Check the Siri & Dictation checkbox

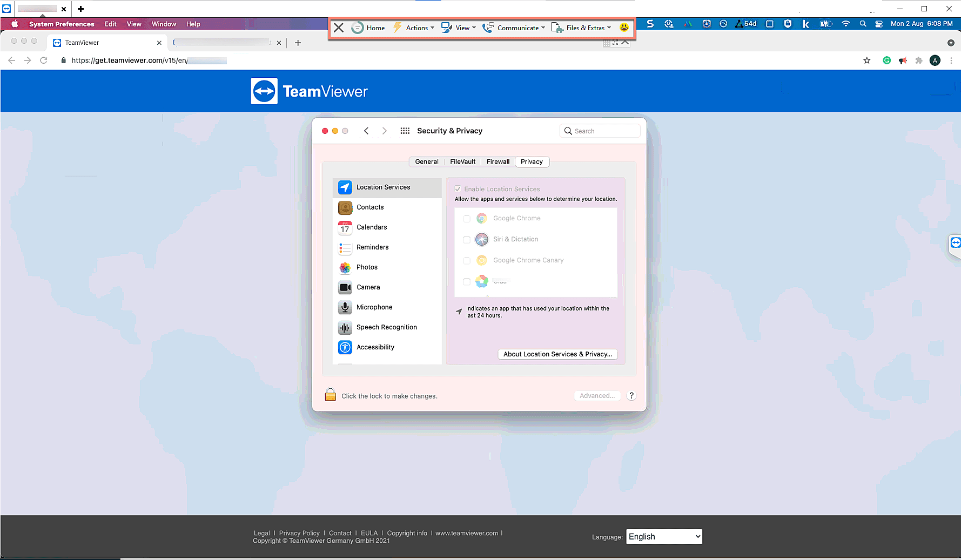point(467,240)
